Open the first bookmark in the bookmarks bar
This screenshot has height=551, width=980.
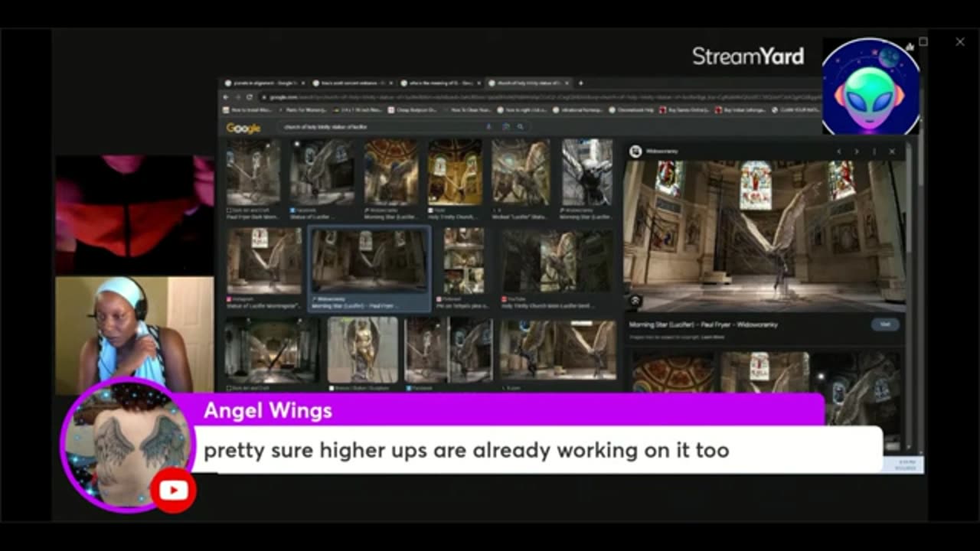(x=248, y=110)
